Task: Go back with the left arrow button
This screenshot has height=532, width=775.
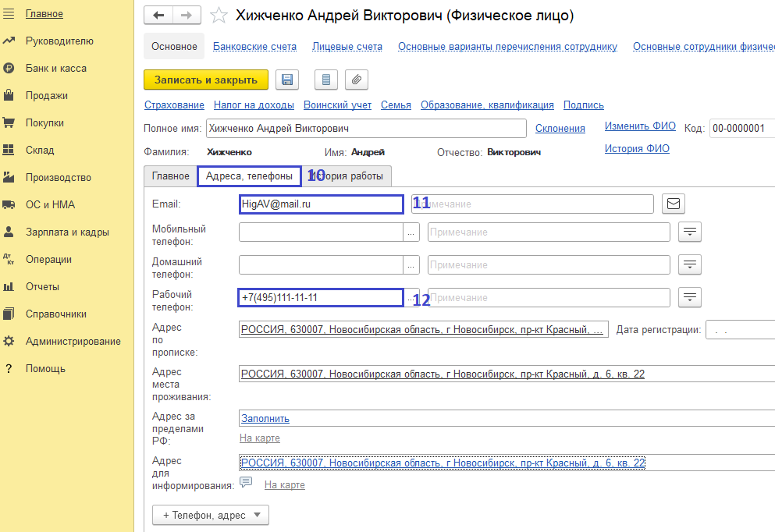Action: pos(159,16)
